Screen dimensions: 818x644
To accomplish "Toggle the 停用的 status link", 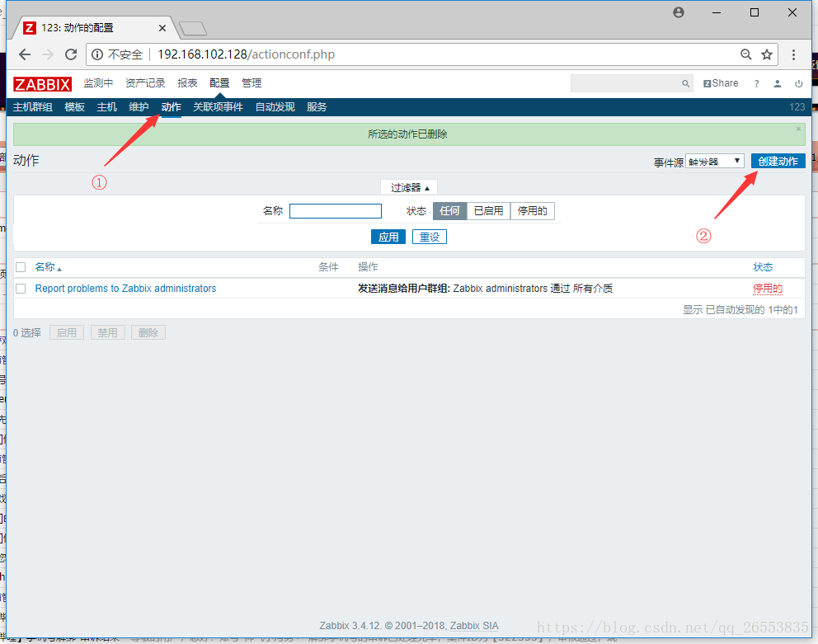I will 768,289.
